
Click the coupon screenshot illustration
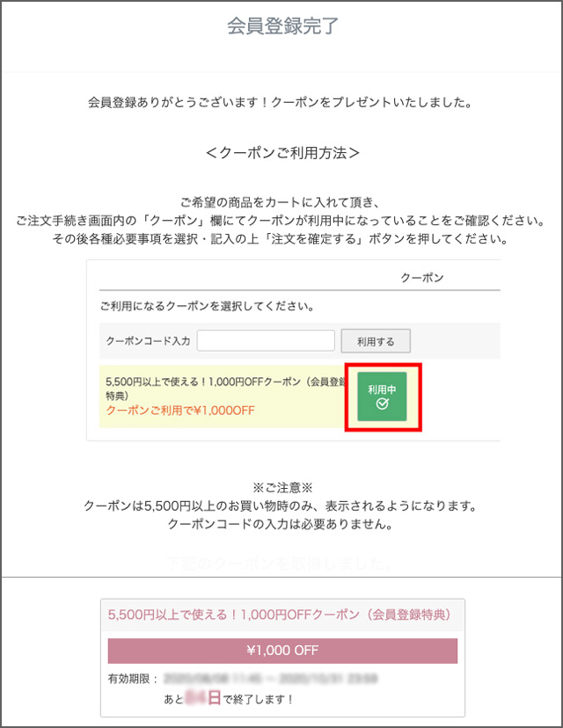[x=294, y=350]
